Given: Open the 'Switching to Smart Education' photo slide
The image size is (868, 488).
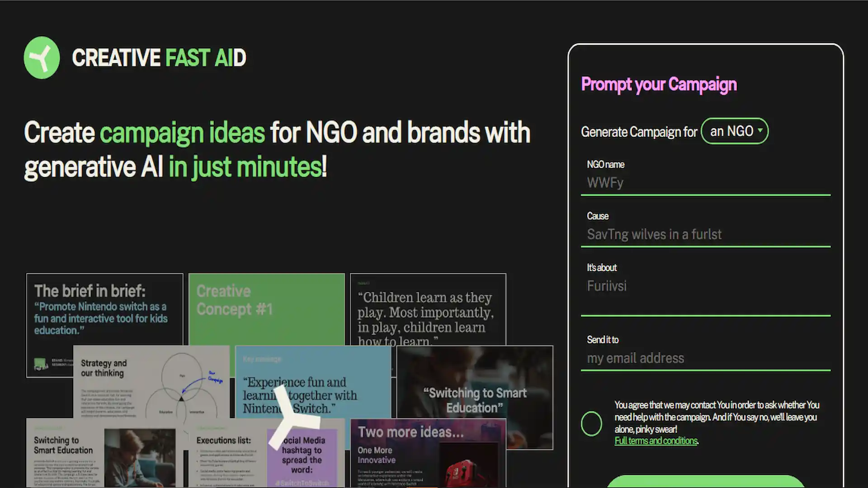Looking at the screenshot, I should tap(475, 398).
